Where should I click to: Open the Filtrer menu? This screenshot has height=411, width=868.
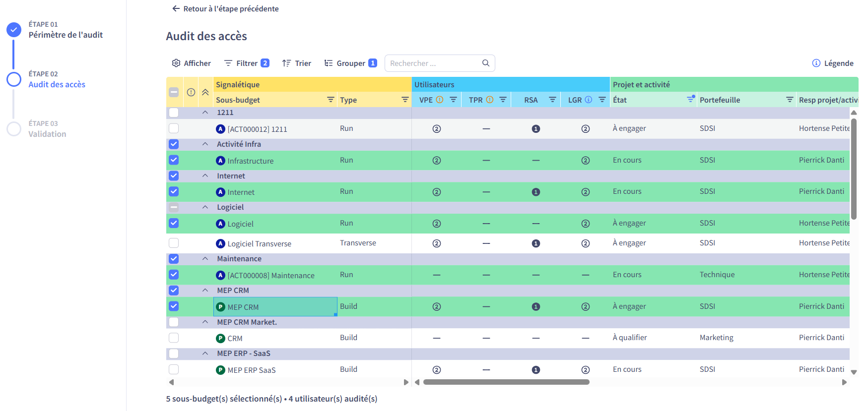[247, 63]
